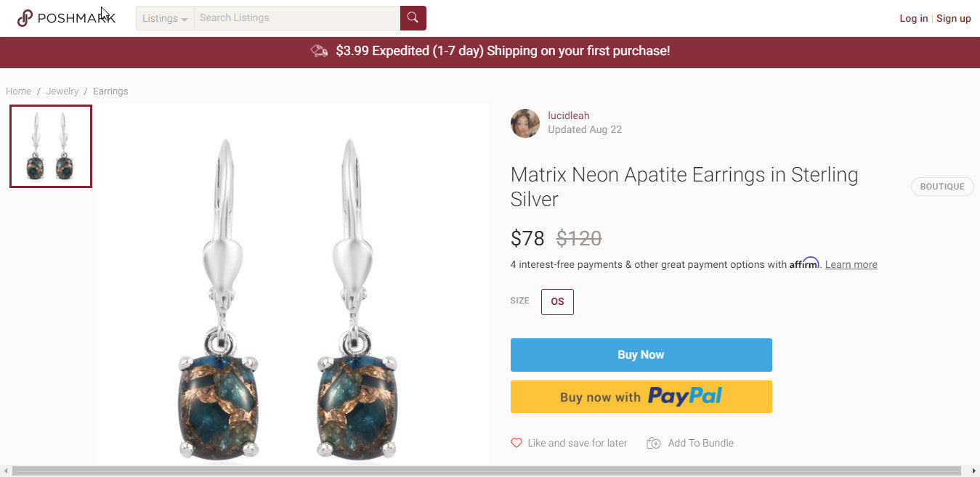Click the Poshmark logo icon

pos(25,18)
